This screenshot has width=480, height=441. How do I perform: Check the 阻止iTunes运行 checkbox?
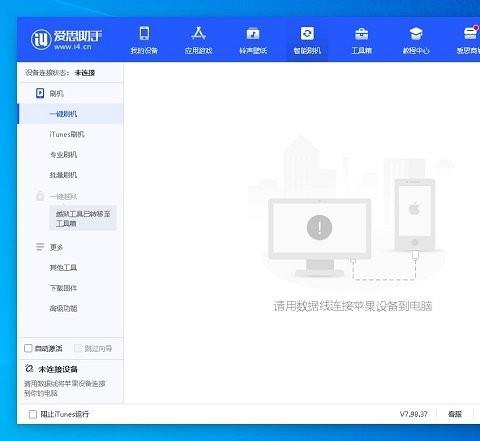point(33,414)
